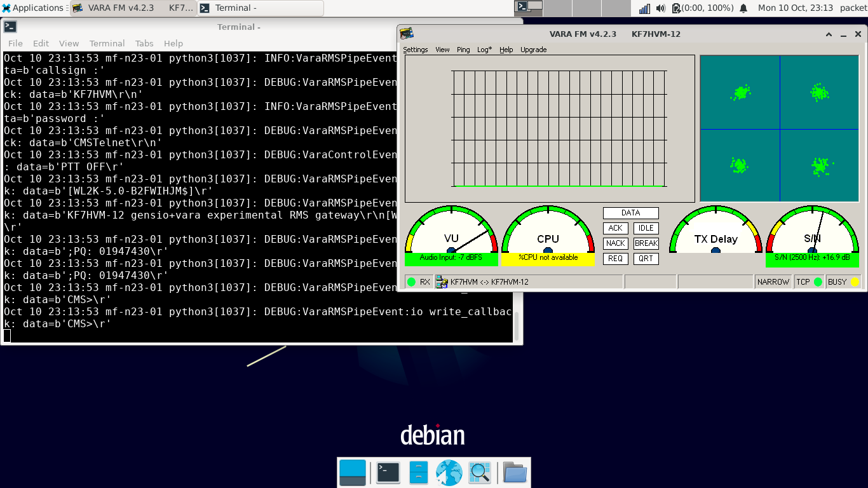Image resolution: width=868 pixels, height=488 pixels.
Task: Click the Terminal icon in taskbar button
Action: point(205,8)
